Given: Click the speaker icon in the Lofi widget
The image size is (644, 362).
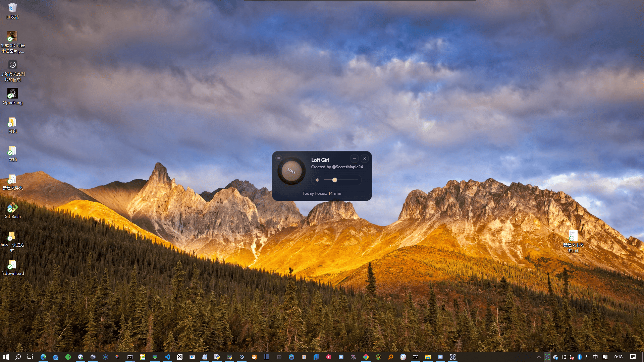Looking at the screenshot, I should pyautogui.click(x=317, y=180).
